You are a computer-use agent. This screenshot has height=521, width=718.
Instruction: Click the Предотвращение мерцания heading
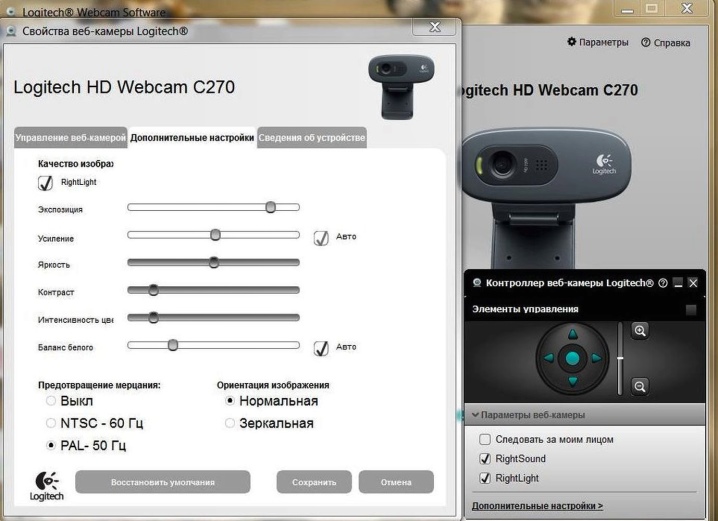pyautogui.click(x=99, y=385)
